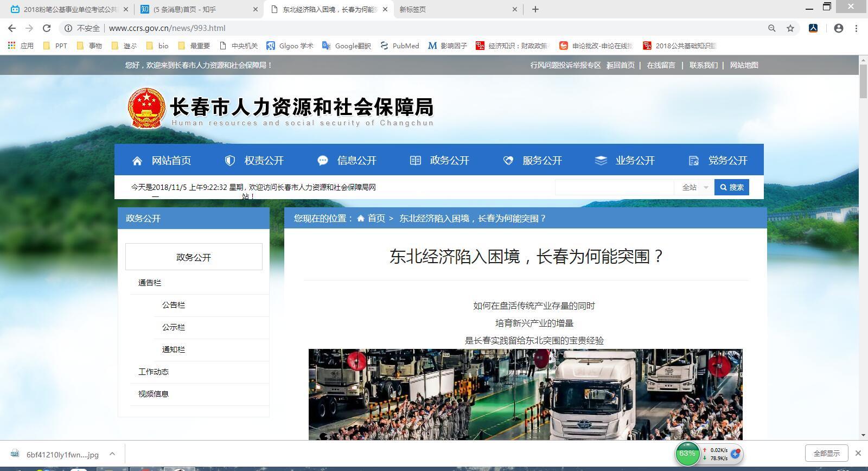The height and width of the screenshot is (471, 868).
Task: Open the 中央机关 bookmark
Action: click(x=239, y=46)
